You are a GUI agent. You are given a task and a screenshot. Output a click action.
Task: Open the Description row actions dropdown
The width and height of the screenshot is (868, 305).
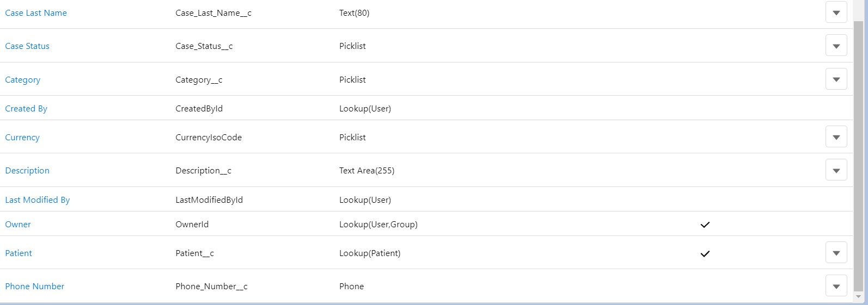[836, 171]
